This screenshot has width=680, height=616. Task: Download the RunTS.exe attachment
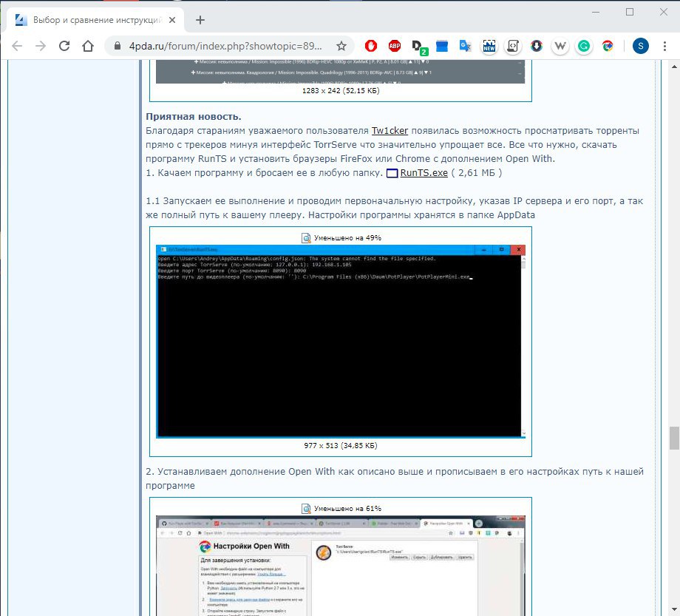[x=424, y=172]
